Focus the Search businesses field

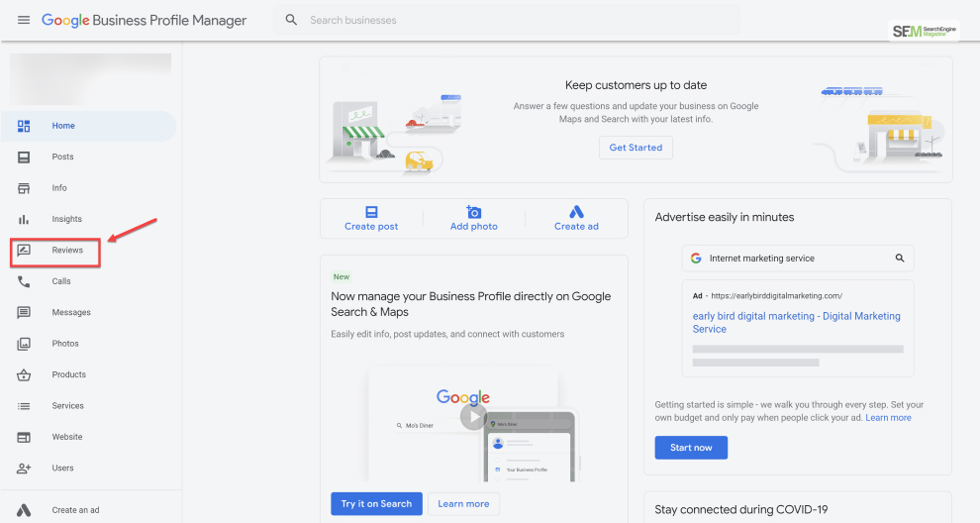[x=506, y=20]
